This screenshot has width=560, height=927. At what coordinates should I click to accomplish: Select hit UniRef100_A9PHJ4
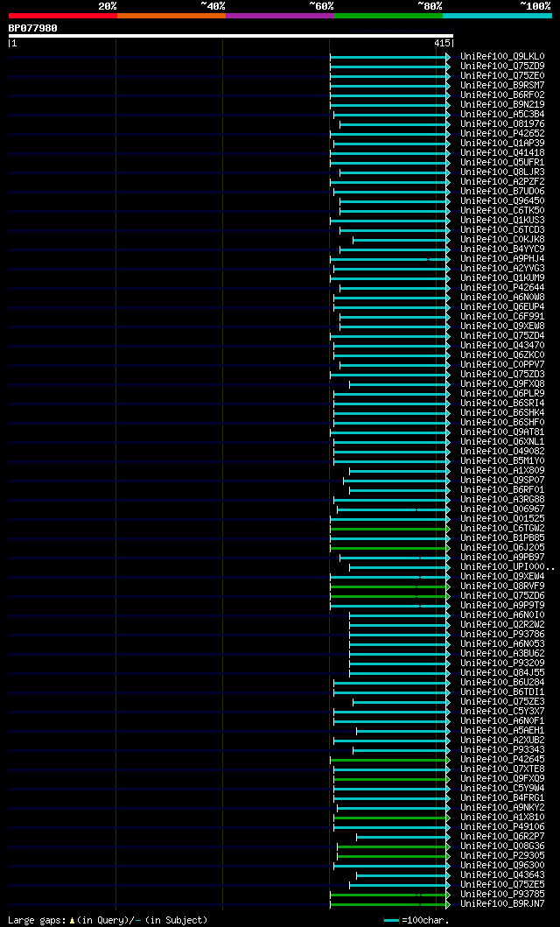point(503,259)
